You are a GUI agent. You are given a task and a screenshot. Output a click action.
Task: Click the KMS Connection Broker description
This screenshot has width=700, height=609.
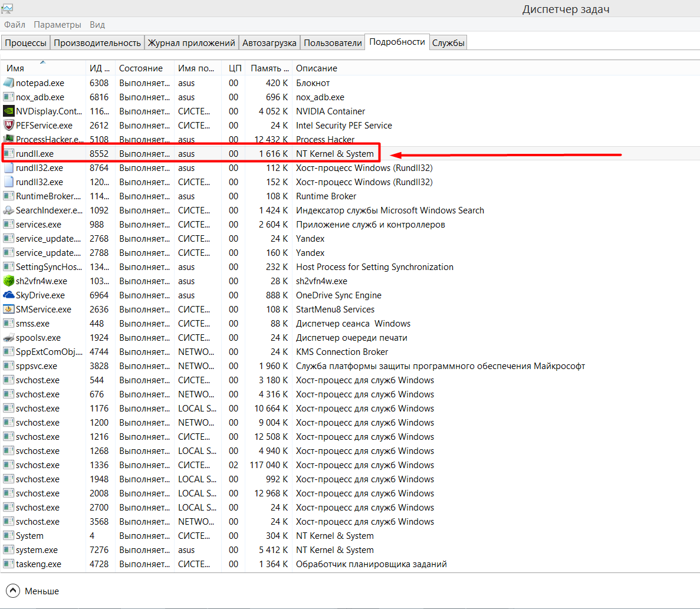(x=342, y=351)
